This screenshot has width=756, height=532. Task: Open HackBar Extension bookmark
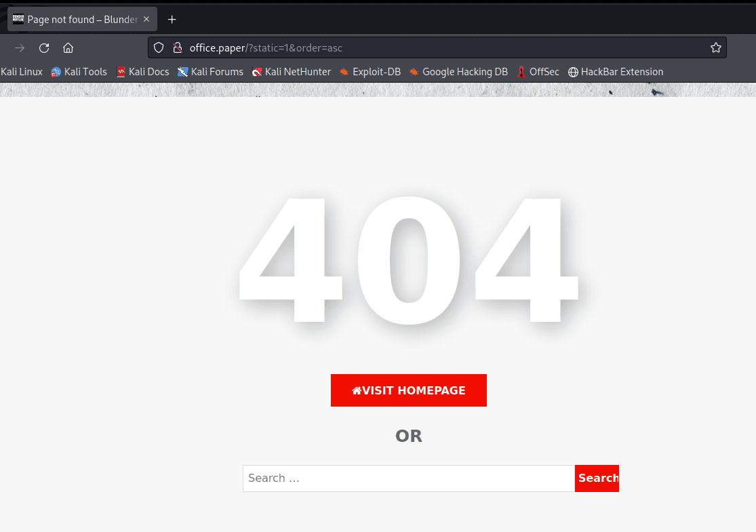tap(616, 72)
